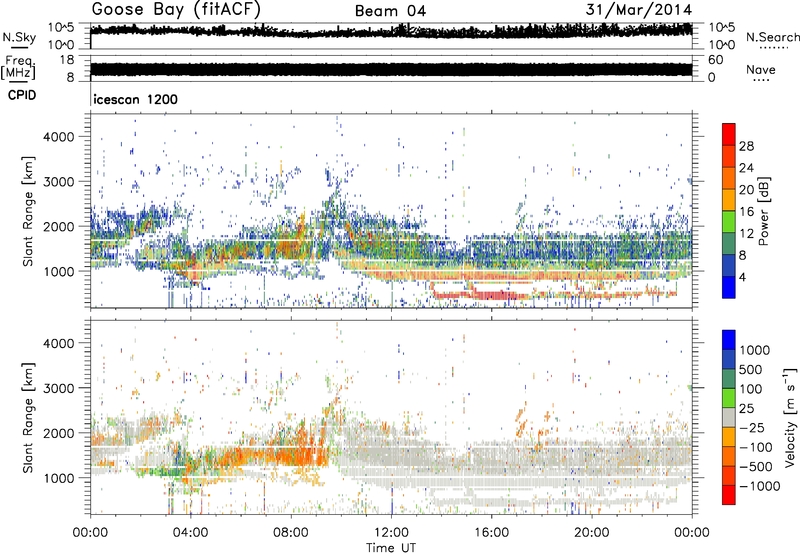
Task: Click the black frequency band in the Freq. panel
Action: [x=391, y=69]
